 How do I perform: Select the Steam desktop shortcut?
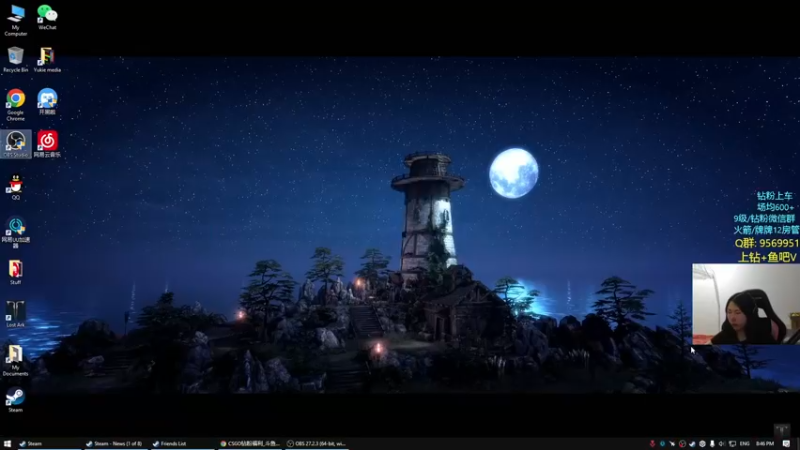tap(15, 399)
